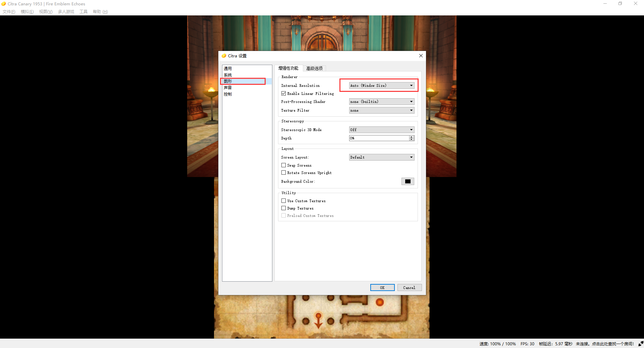Open the Background Color black swatch
644x348 pixels.
408,181
